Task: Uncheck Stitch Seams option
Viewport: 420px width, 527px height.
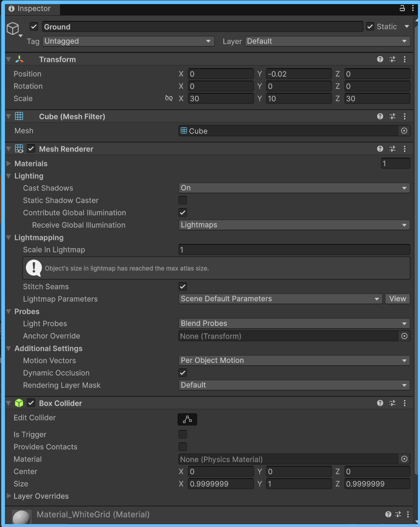Action: click(183, 286)
